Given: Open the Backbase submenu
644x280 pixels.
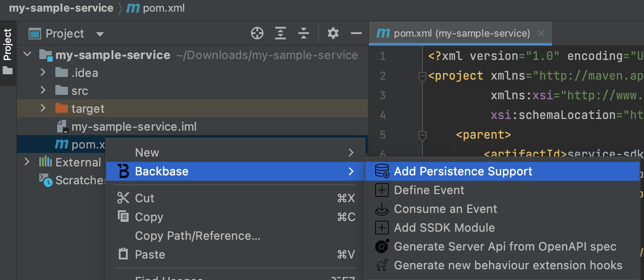Looking at the screenshot, I should (x=235, y=171).
